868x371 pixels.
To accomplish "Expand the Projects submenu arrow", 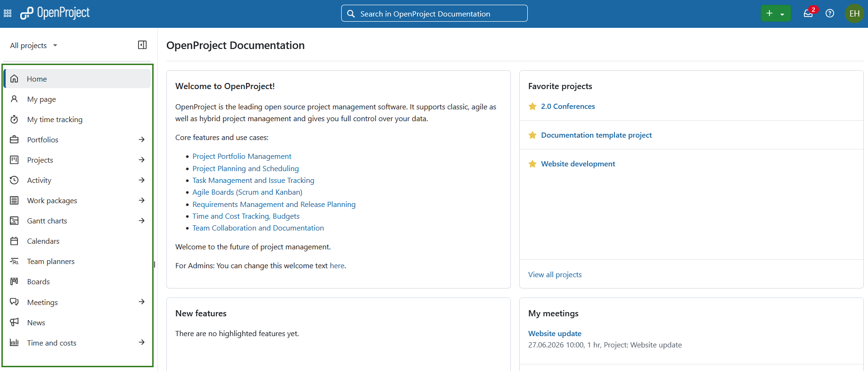I will pos(141,160).
